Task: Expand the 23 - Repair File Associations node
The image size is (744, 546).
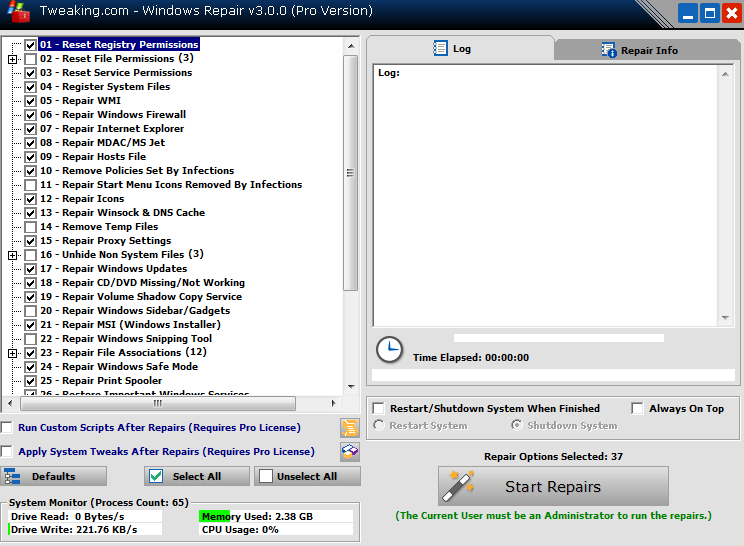Action: click(x=13, y=353)
